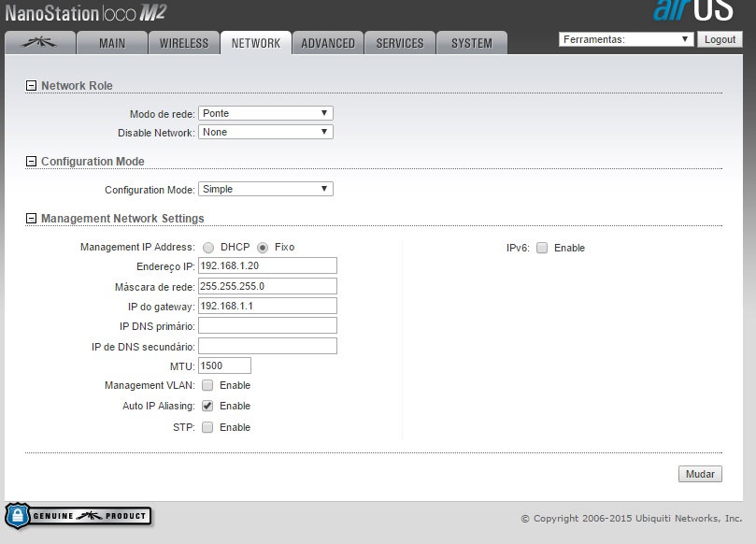This screenshot has width=756, height=544.
Task: Switch to the WIRELESS tab
Action: tap(184, 43)
